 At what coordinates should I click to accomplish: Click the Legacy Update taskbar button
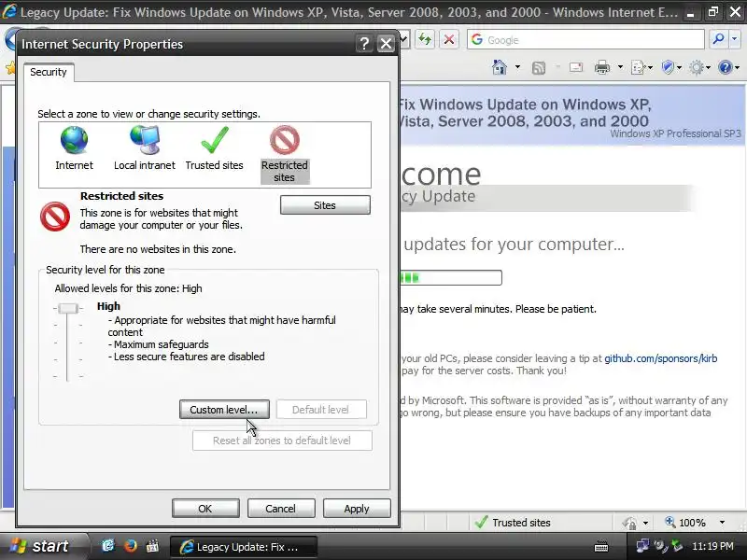[244, 547]
